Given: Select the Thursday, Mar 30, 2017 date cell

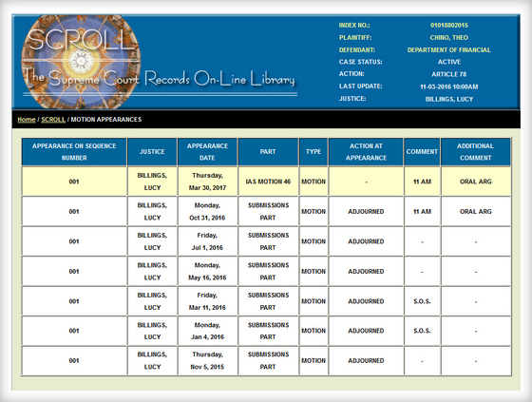Looking at the screenshot, I should (207, 182).
